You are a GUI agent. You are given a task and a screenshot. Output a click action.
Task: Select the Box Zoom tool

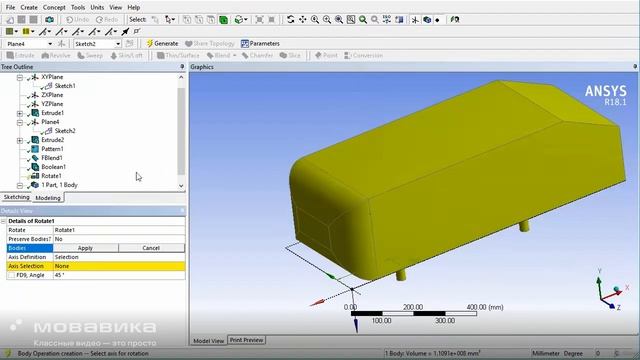pos(327,20)
